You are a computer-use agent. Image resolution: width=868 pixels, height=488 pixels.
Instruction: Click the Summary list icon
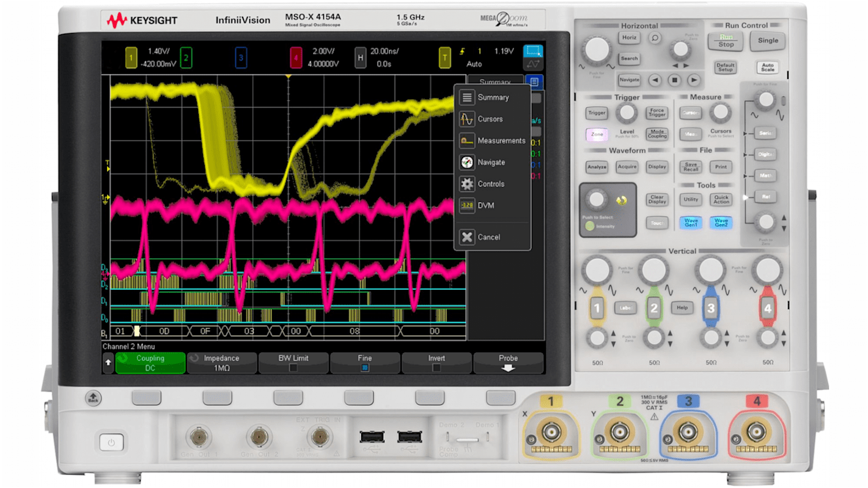point(466,97)
